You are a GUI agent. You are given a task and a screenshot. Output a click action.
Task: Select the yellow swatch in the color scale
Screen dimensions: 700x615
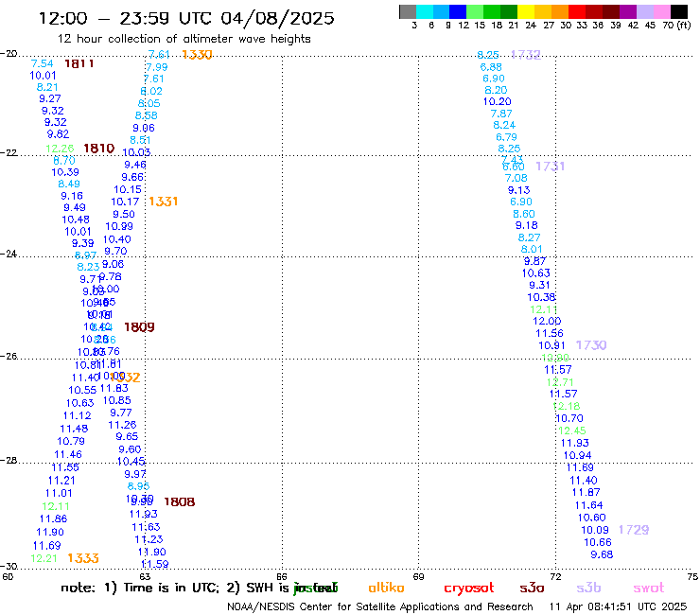coord(526,11)
